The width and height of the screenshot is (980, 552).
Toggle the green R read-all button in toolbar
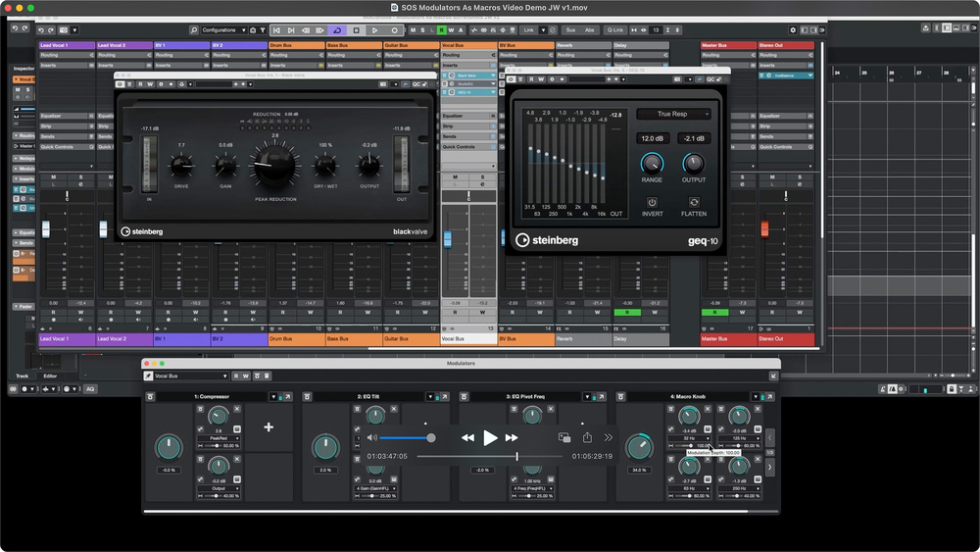click(441, 30)
